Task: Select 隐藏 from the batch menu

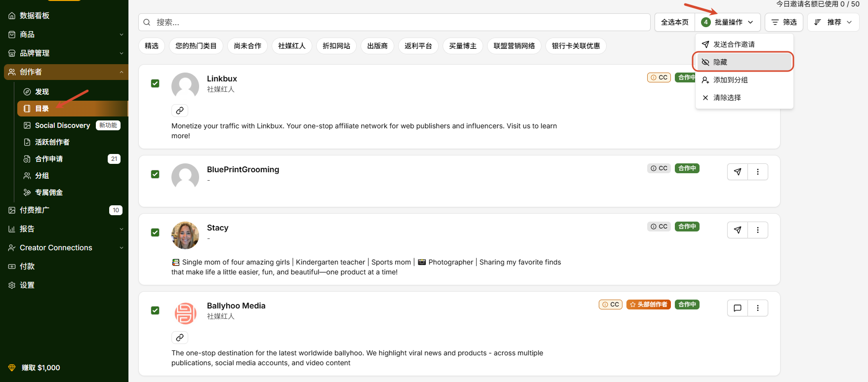Action: pos(744,62)
